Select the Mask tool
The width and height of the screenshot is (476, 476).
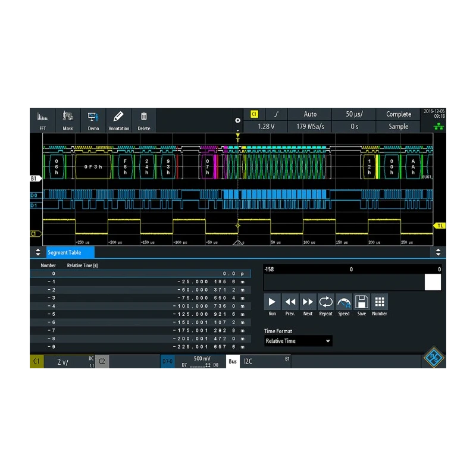(68, 121)
